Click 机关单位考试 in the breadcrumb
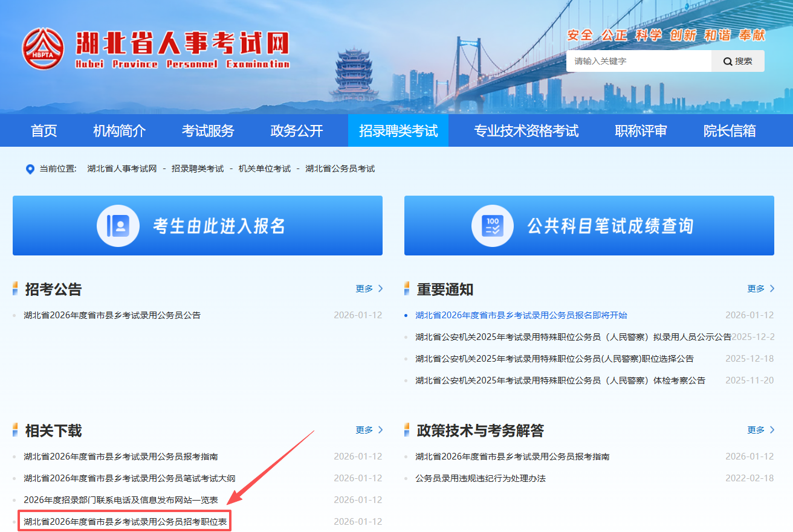Image resolution: width=793 pixels, height=532 pixels. [x=264, y=168]
